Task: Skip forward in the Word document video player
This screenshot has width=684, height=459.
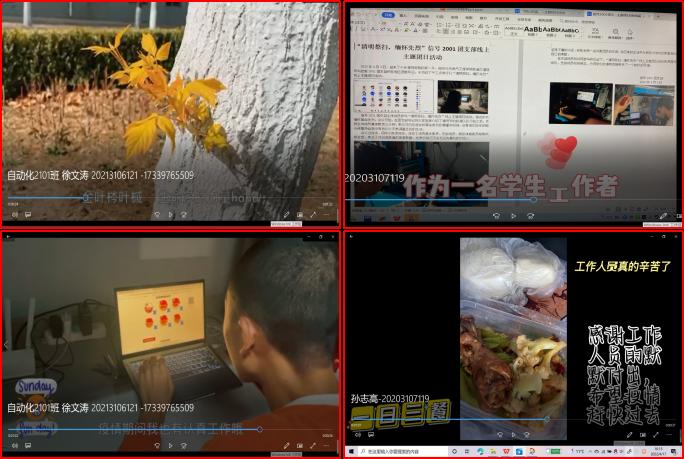Action: point(530,216)
